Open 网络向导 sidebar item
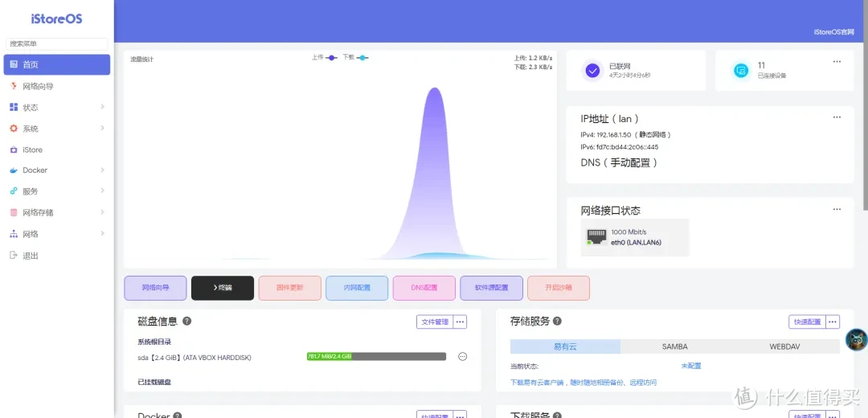This screenshot has height=418, width=868. tap(57, 86)
